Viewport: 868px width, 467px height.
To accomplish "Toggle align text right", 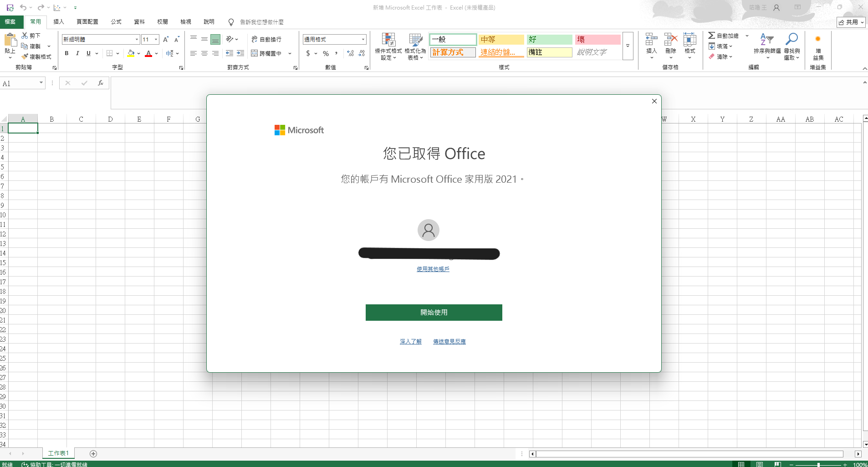I will point(215,53).
